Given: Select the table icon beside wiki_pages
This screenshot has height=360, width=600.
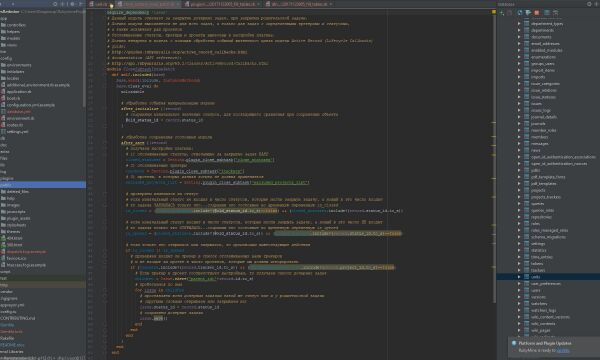Looking at the screenshot, I should pyautogui.click(x=527, y=330).
